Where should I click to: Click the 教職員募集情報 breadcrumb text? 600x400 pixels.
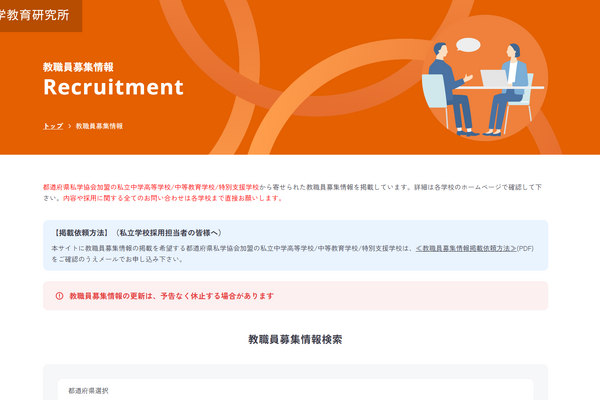pos(99,126)
